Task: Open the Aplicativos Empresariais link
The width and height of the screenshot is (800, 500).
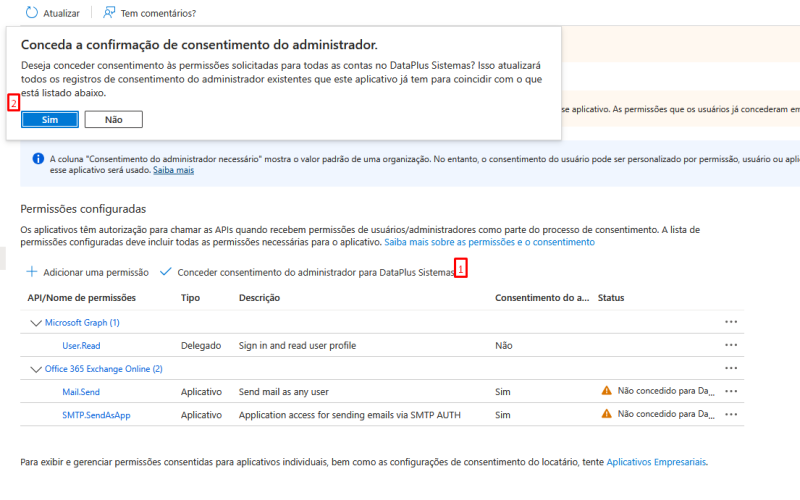Action: (656, 462)
